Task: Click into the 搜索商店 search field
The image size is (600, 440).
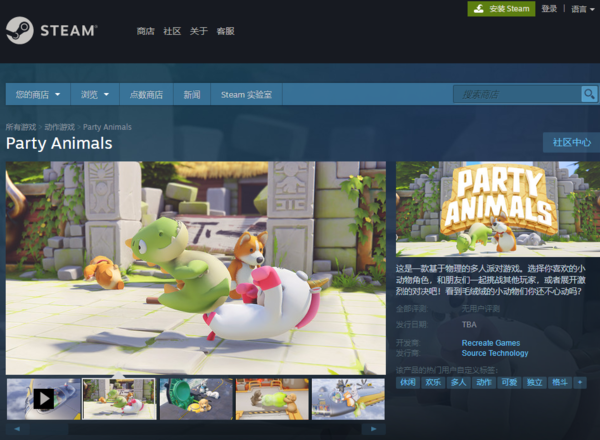Action: [517, 94]
